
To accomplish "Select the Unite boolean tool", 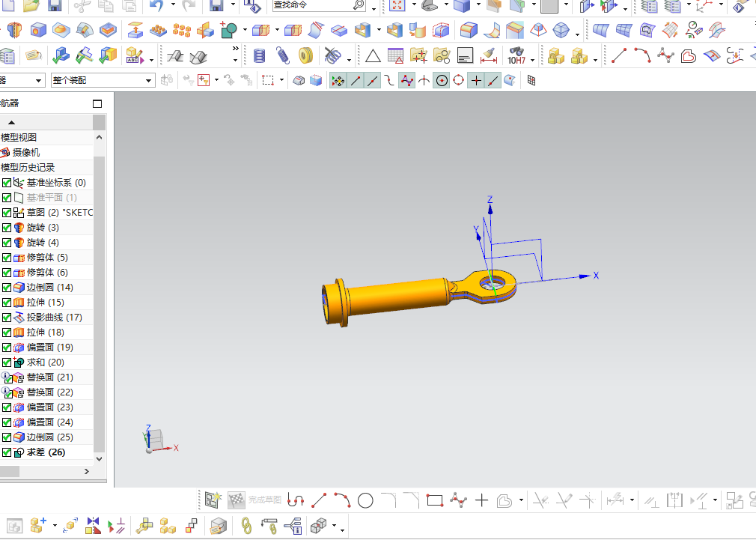I will tap(228, 31).
